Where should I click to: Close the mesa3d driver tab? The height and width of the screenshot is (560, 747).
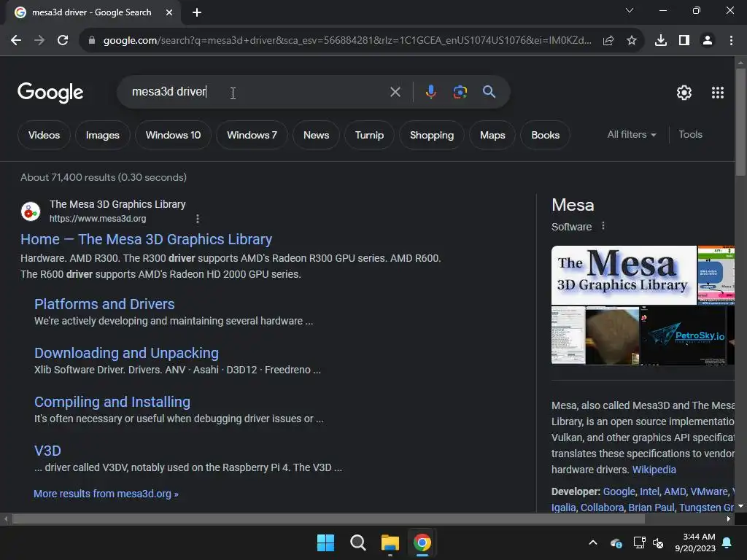point(169,12)
